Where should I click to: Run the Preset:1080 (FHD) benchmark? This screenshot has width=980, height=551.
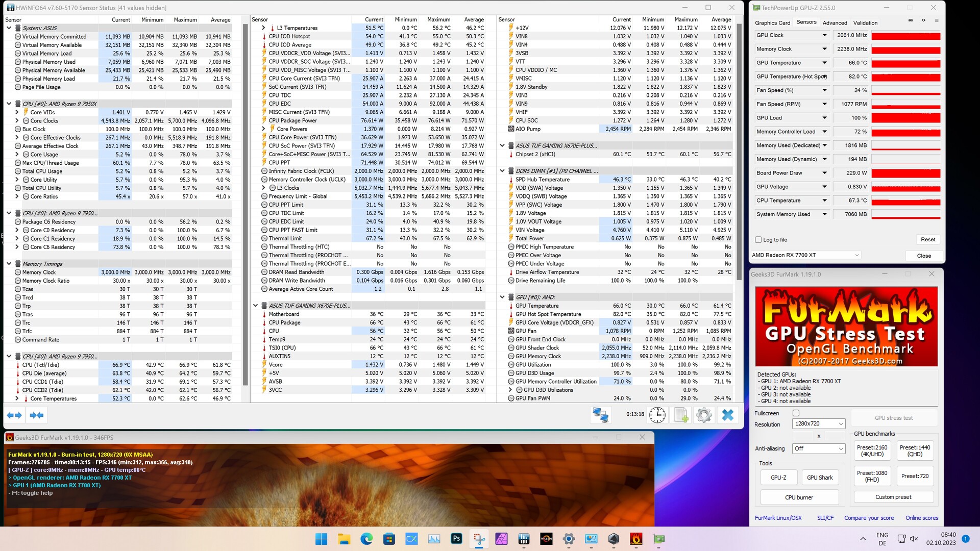872,477
